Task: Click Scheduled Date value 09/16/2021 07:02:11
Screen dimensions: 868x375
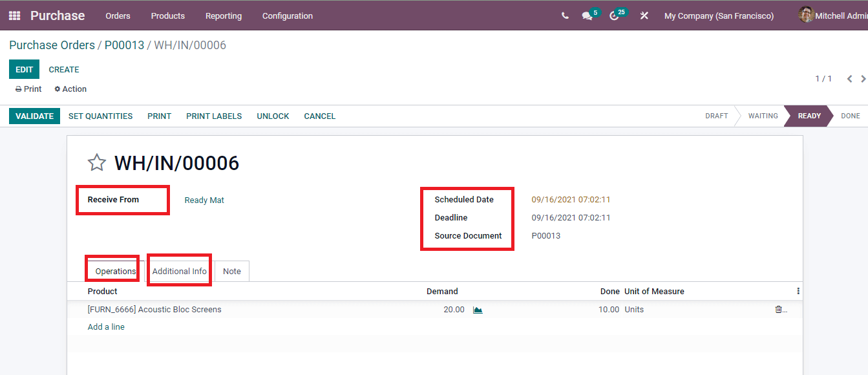Action: tap(571, 200)
